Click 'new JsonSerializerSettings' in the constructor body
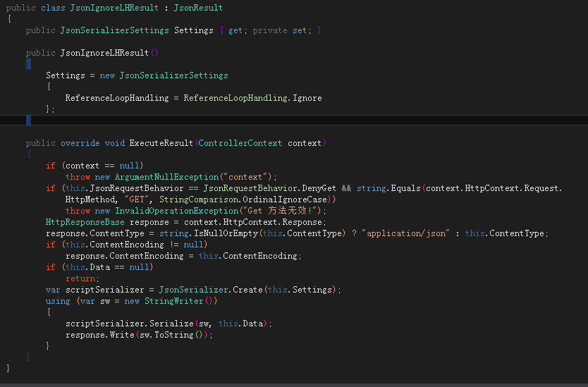The height and width of the screenshot is (387, 588). point(164,75)
